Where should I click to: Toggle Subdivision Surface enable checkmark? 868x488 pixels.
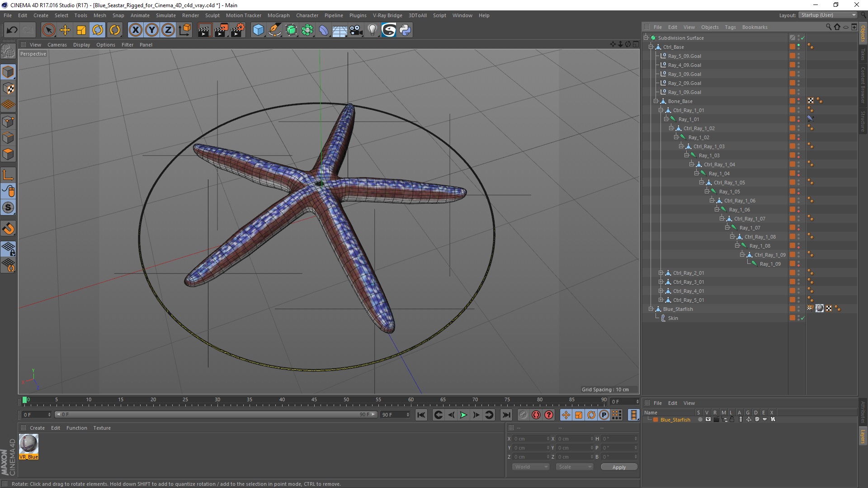[803, 38]
